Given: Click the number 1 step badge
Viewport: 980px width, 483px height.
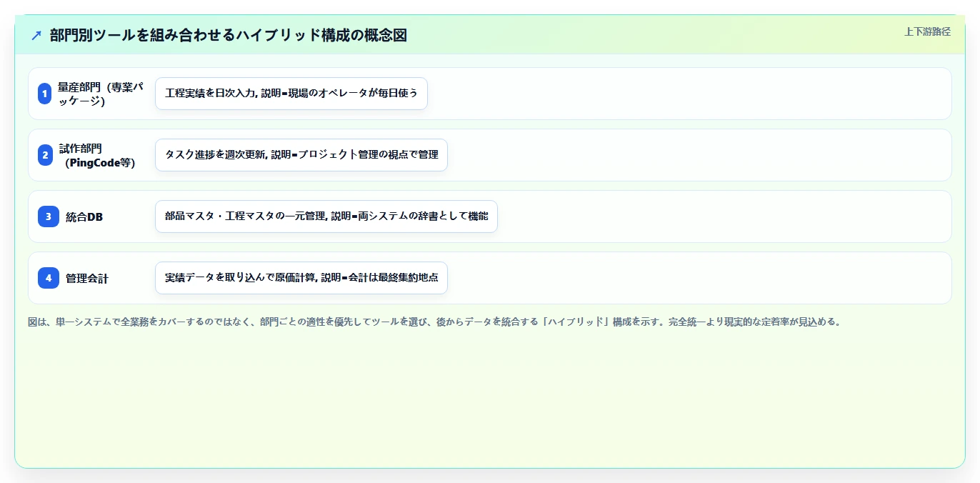Looking at the screenshot, I should (44, 94).
